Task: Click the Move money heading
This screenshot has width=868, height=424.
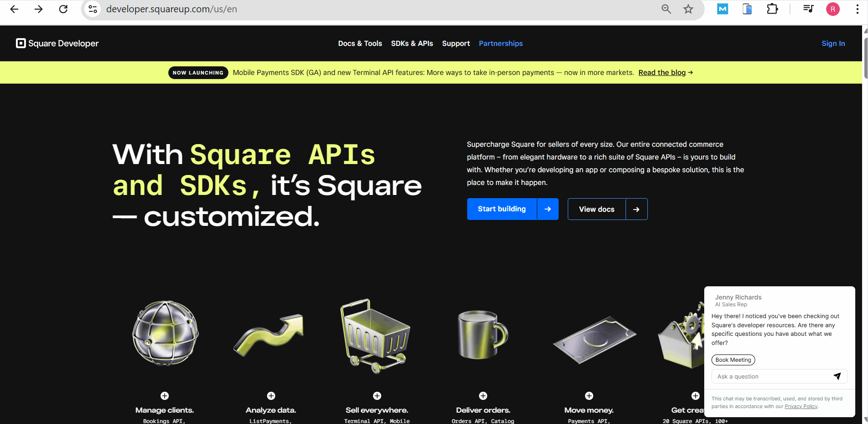Action: point(589,410)
